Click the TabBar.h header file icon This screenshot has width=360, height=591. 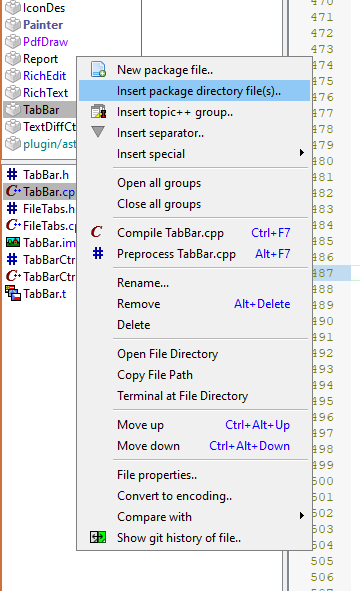(x=12, y=174)
